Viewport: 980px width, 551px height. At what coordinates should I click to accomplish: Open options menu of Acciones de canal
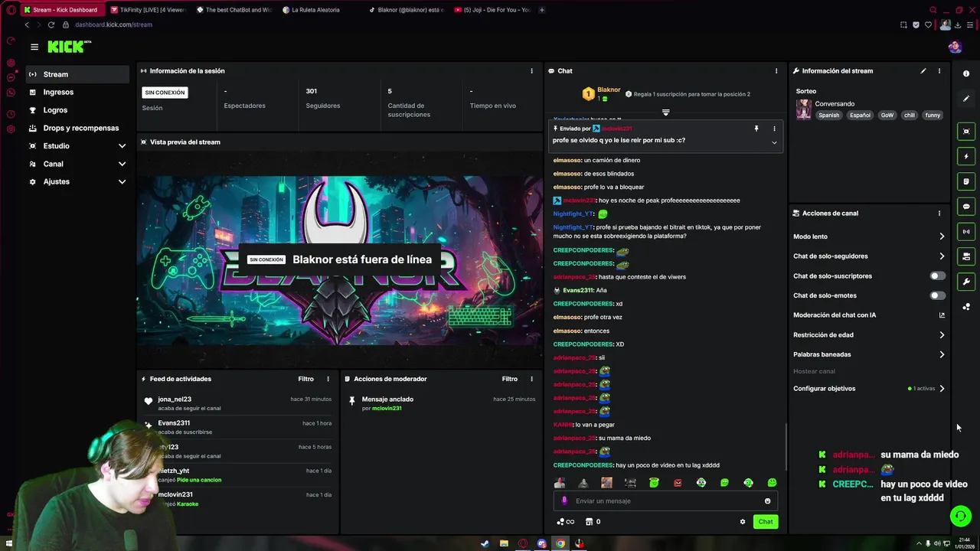click(x=939, y=214)
